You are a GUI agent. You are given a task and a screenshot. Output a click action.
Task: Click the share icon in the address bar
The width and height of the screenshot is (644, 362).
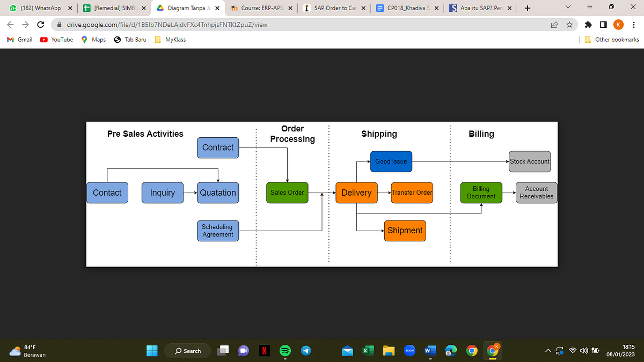tap(554, 25)
